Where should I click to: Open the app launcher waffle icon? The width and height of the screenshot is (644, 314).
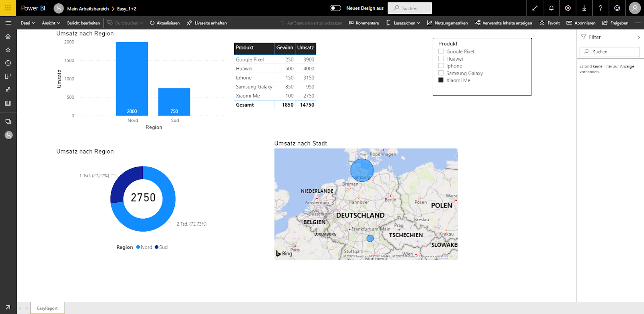(x=8, y=8)
